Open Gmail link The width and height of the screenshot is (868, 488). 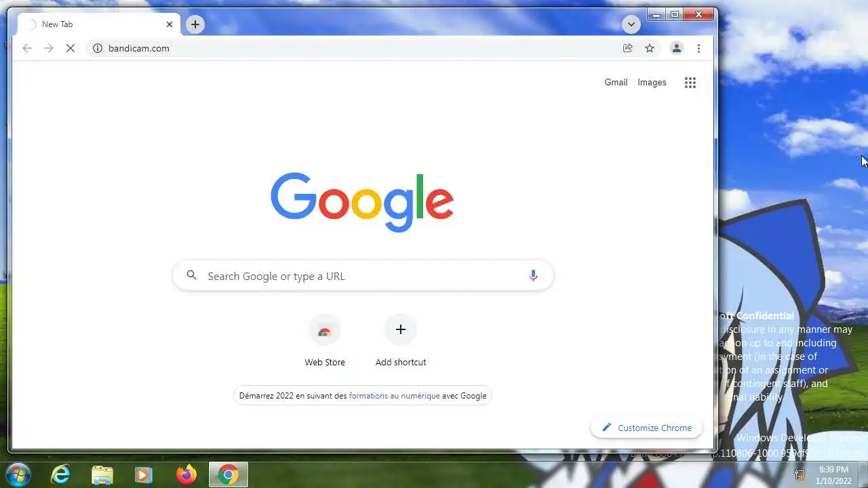616,82
